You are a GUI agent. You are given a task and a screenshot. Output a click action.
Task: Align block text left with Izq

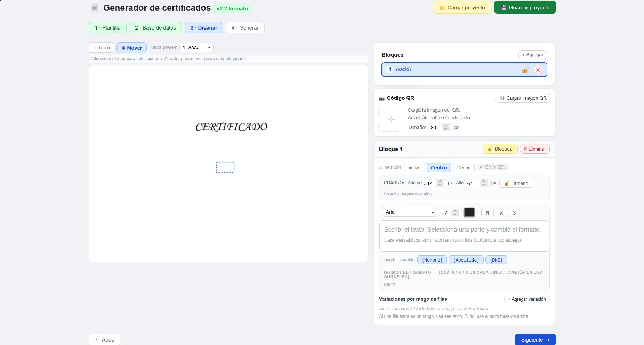(x=414, y=168)
